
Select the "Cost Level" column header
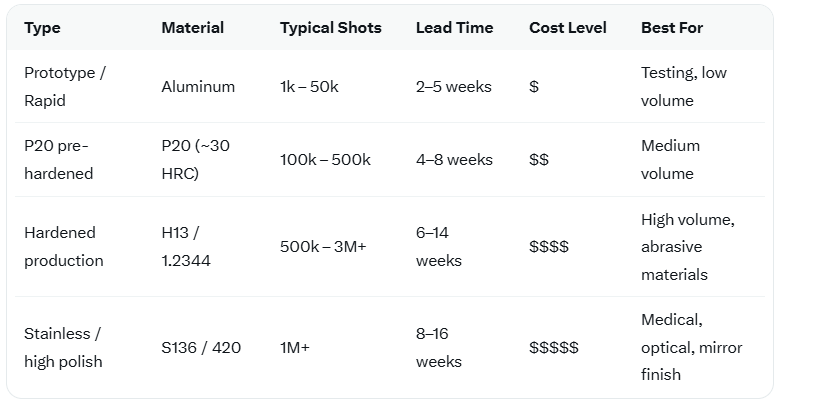point(567,28)
